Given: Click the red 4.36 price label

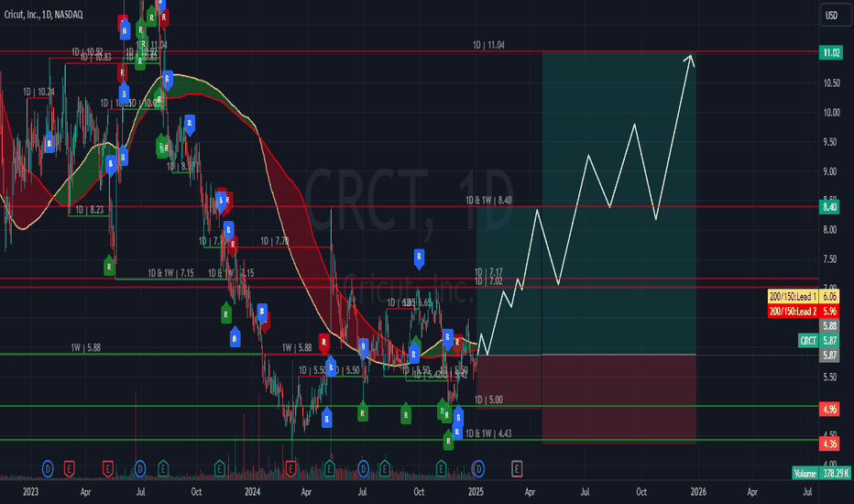Looking at the screenshot, I should click(x=829, y=444).
